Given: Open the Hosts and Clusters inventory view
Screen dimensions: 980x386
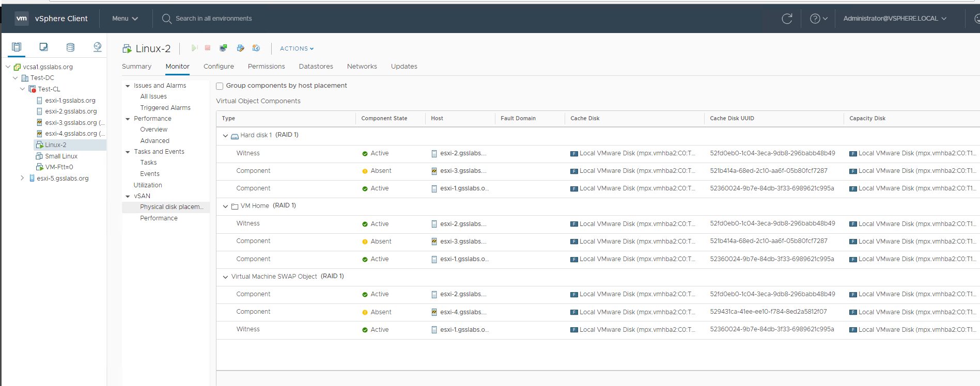Looking at the screenshot, I should [x=17, y=47].
